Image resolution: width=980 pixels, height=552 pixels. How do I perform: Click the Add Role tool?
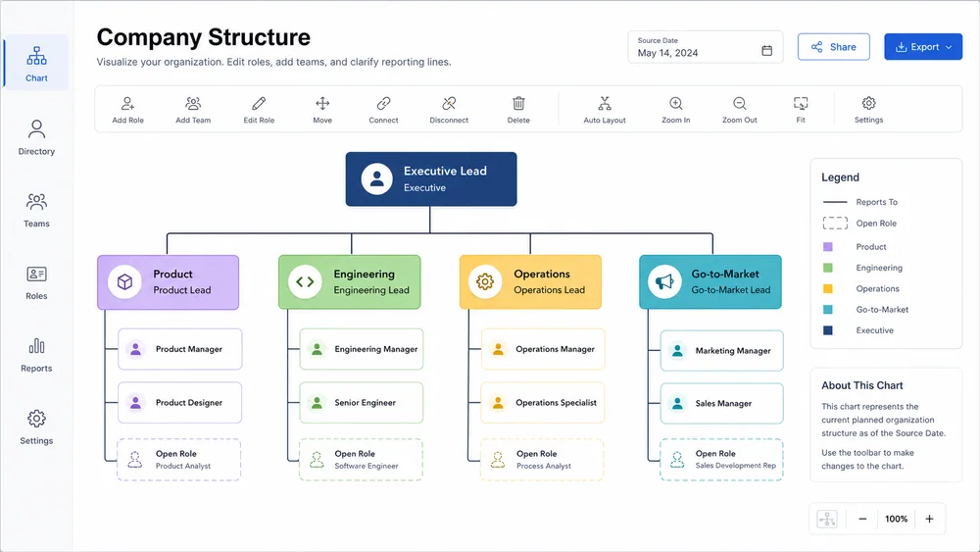click(x=128, y=110)
